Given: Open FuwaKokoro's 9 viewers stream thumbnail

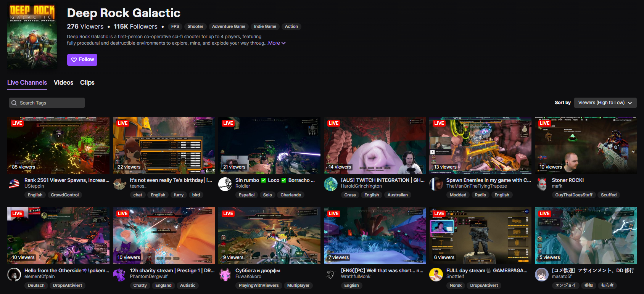Looking at the screenshot, I should pyautogui.click(x=269, y=236).
